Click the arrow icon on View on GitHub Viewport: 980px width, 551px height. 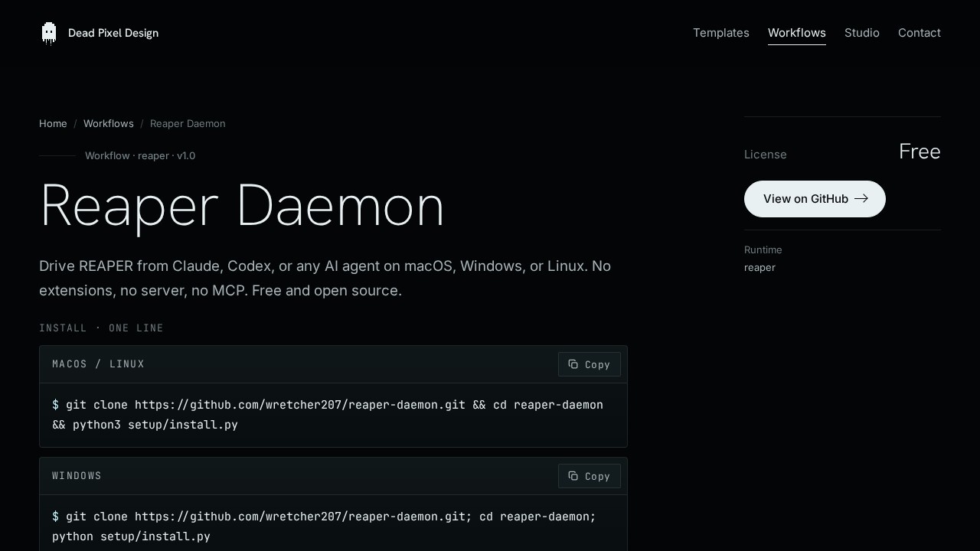coord(861,199)
